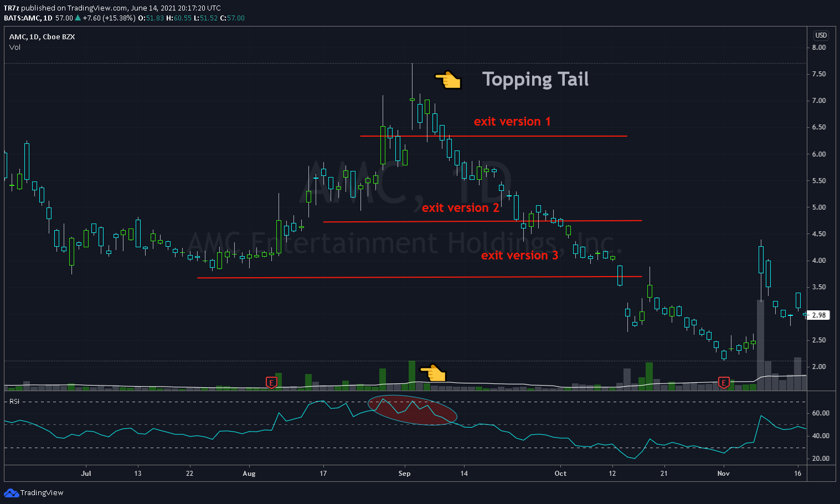The image size is (840, 504).
Task: Click the 7.50 price axis label
Action: [818, 74]
